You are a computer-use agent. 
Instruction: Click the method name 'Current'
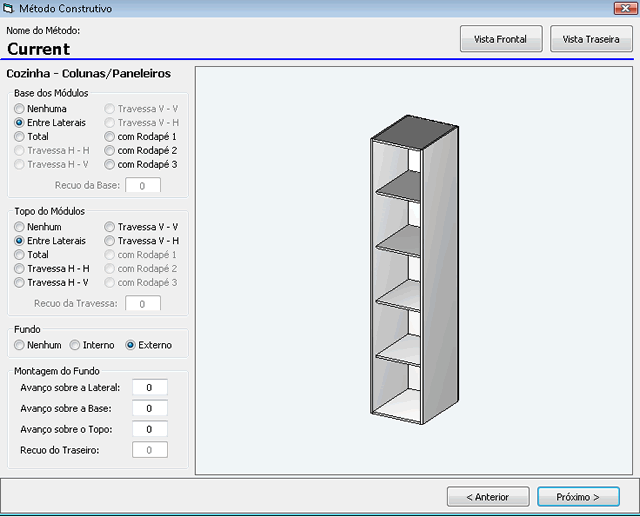[x=39, y=49]
